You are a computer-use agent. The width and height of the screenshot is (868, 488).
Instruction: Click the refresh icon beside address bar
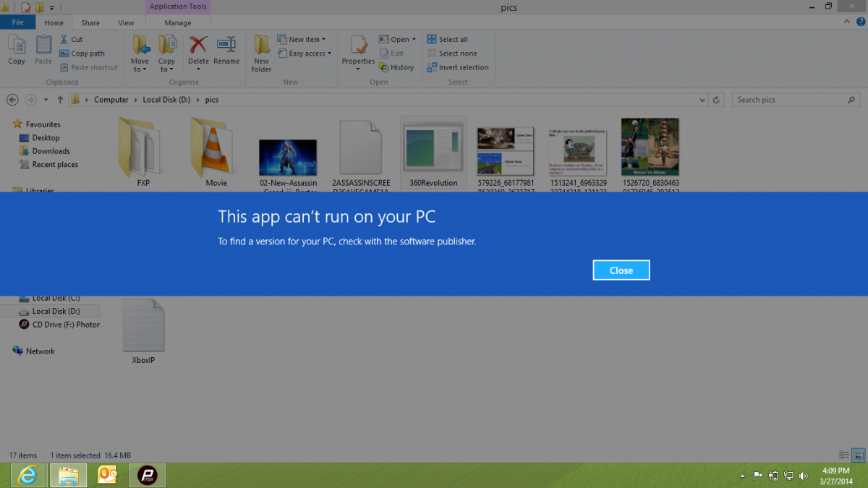coord(716,100)
